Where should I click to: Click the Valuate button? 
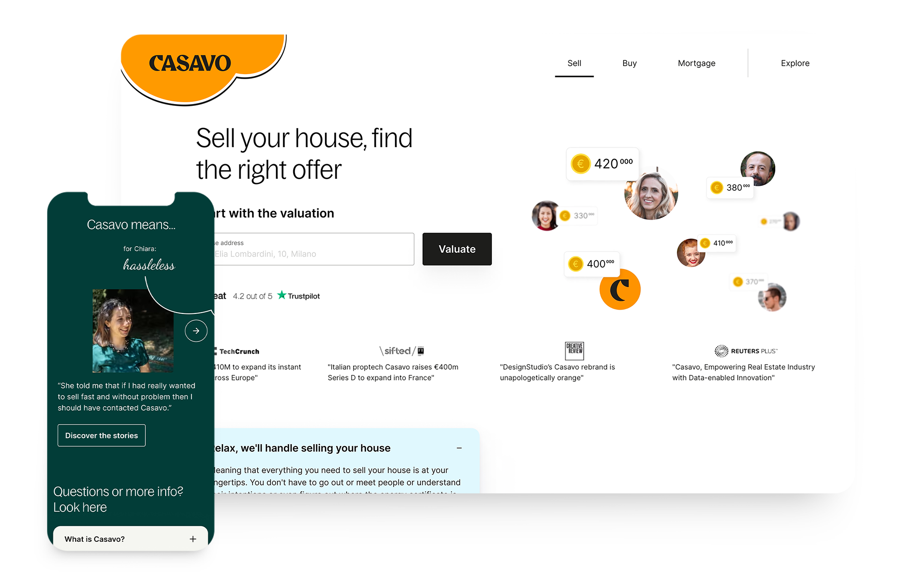tap(457, 248)
